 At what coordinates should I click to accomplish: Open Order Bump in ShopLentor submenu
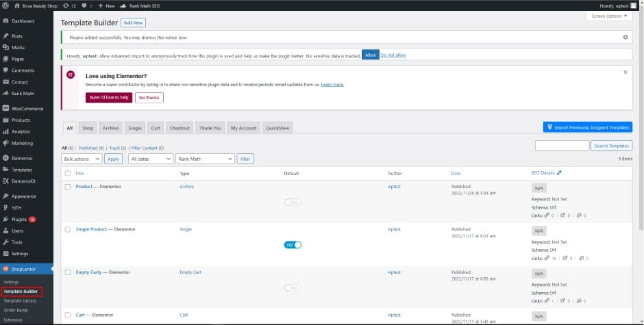(16, 310)
